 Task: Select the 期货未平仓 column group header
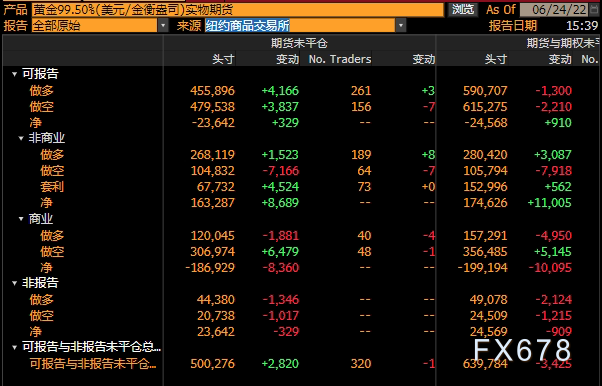coord(299,43)
